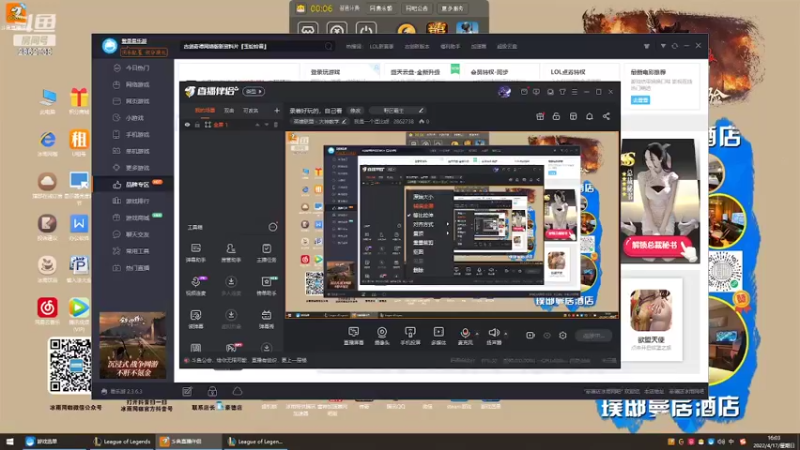Expand the toolbox (工具箱) circle button
800x450 pixels.
(273, 227)
